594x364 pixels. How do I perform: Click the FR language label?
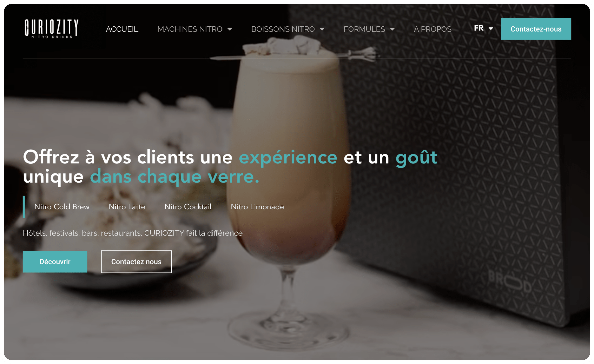pyautogui.click(x=479, y=28)
